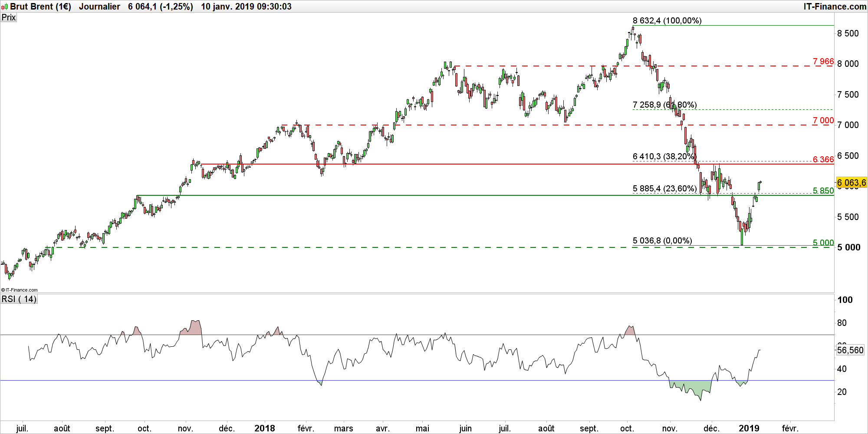
Task: Click the RSI axis value '80'
Action: (x=842, y=323)
